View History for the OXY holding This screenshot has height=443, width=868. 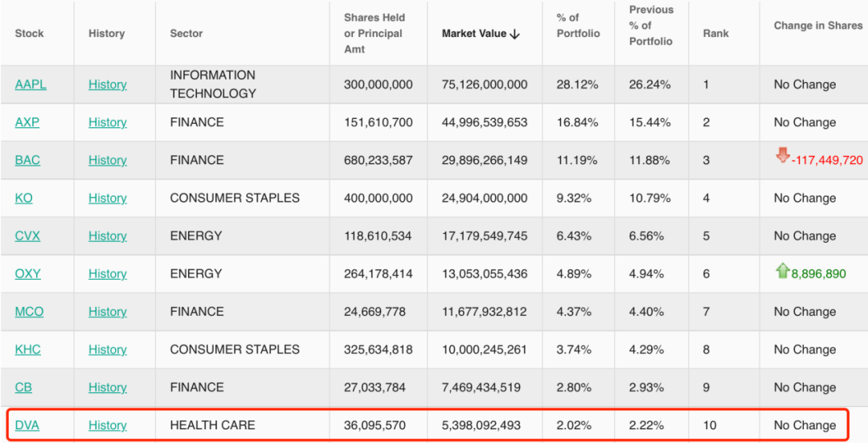click(x=108, y=273)
